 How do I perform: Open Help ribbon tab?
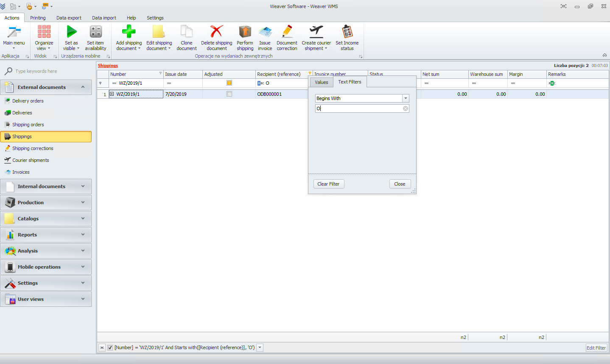click(x=132, y=18)
